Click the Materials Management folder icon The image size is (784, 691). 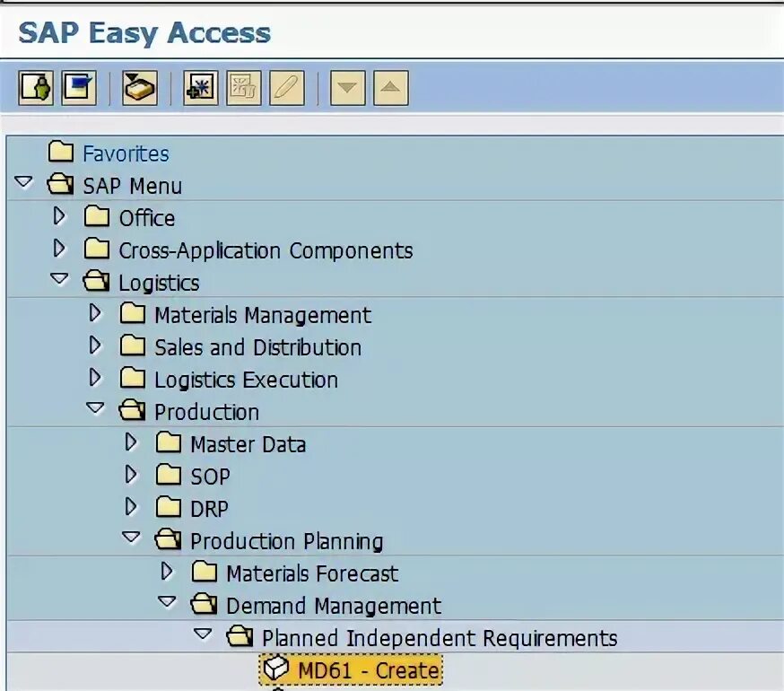(133, 313)
